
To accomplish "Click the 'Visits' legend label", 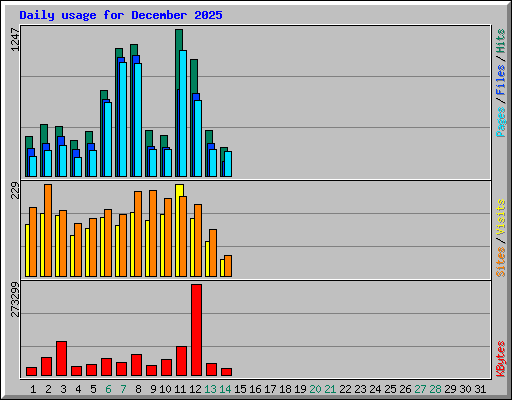I will tap(501, 217).
